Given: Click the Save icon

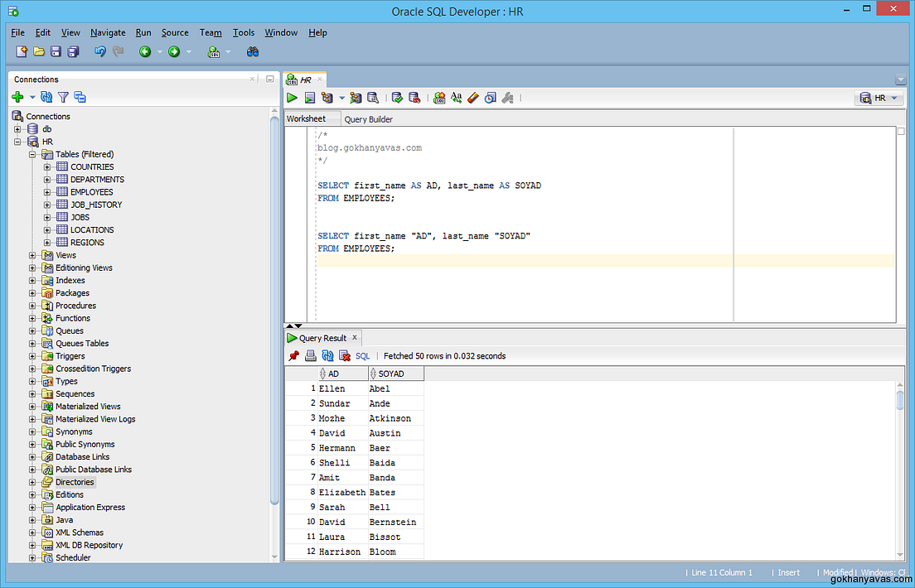Looking at the screenshot, I should pyautogui.click(x=56, y=51).
